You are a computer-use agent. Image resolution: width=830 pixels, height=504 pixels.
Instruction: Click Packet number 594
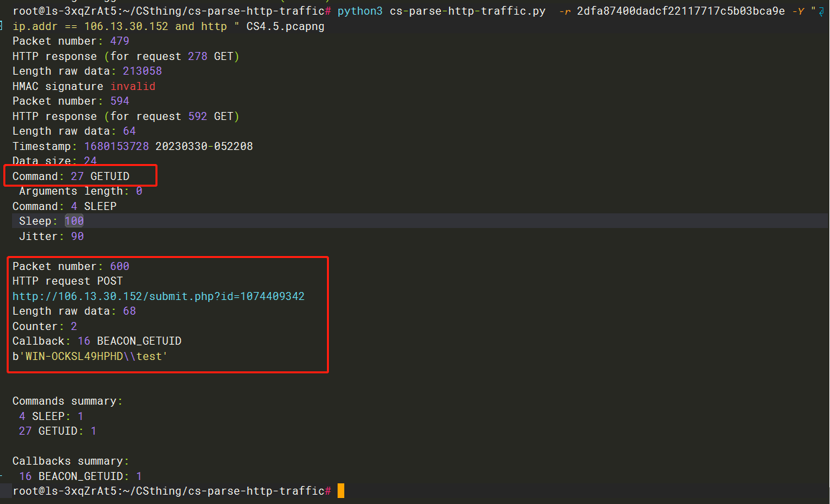click(119, 101)
